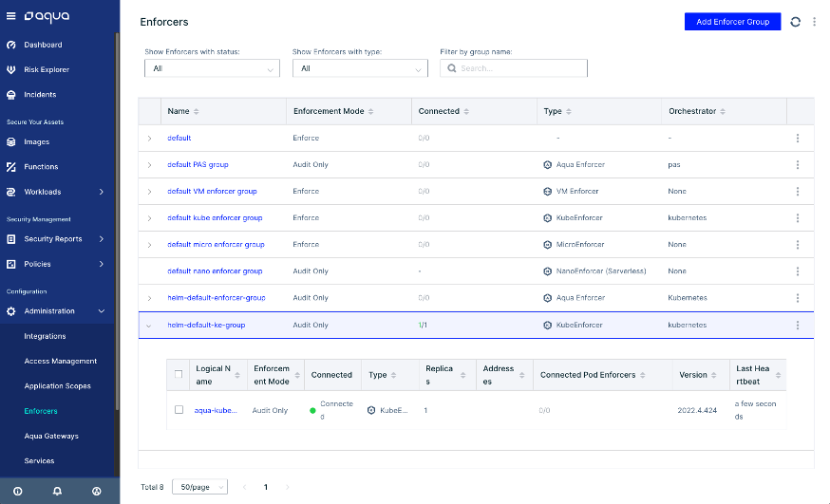Click the Images stack icon
This screenshot has height=504, width=830.
click(x=11, y=141)
